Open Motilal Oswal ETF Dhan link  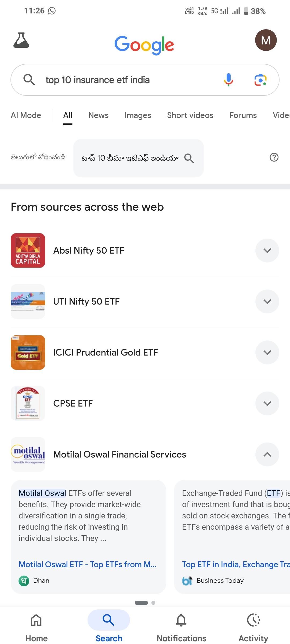(87, 565)
